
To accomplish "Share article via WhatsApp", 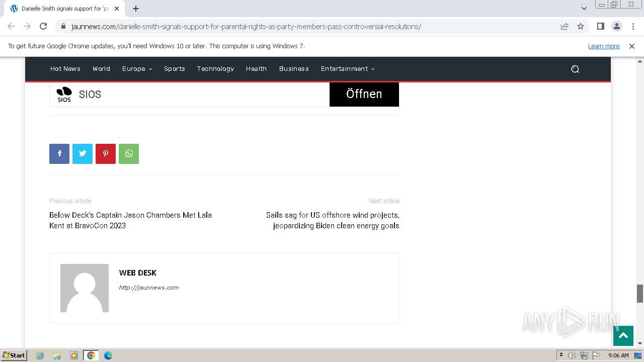I will coord(129,154).
